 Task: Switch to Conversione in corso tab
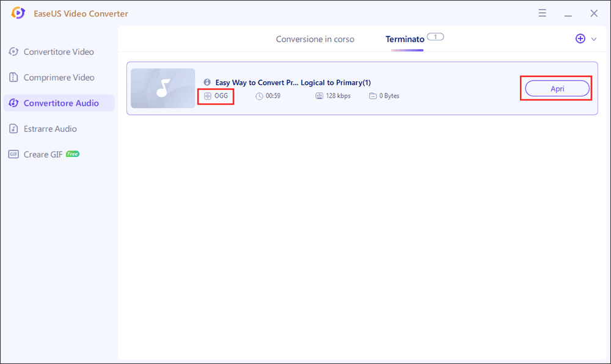pyautogui.click(x=315, y=39)
